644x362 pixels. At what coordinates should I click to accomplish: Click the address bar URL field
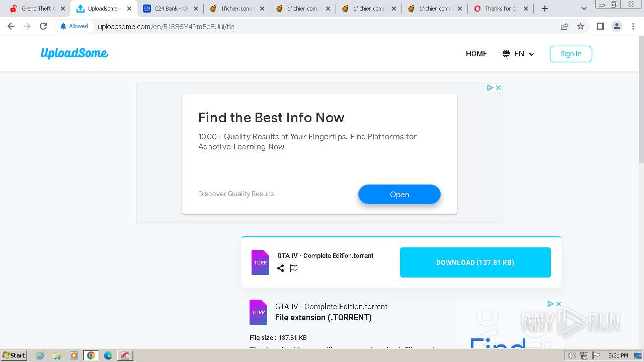pos(322,26)
